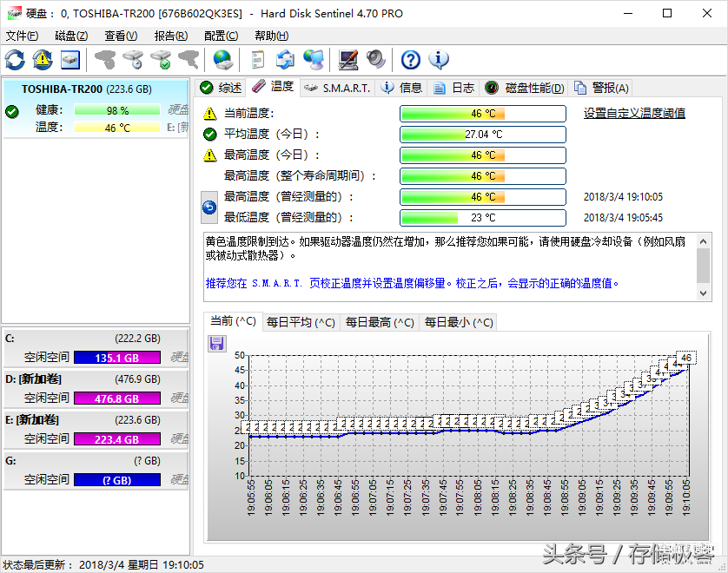Open the 报告(R) menu
Viewport: 728px width, 573px height.
coord(171,36)
